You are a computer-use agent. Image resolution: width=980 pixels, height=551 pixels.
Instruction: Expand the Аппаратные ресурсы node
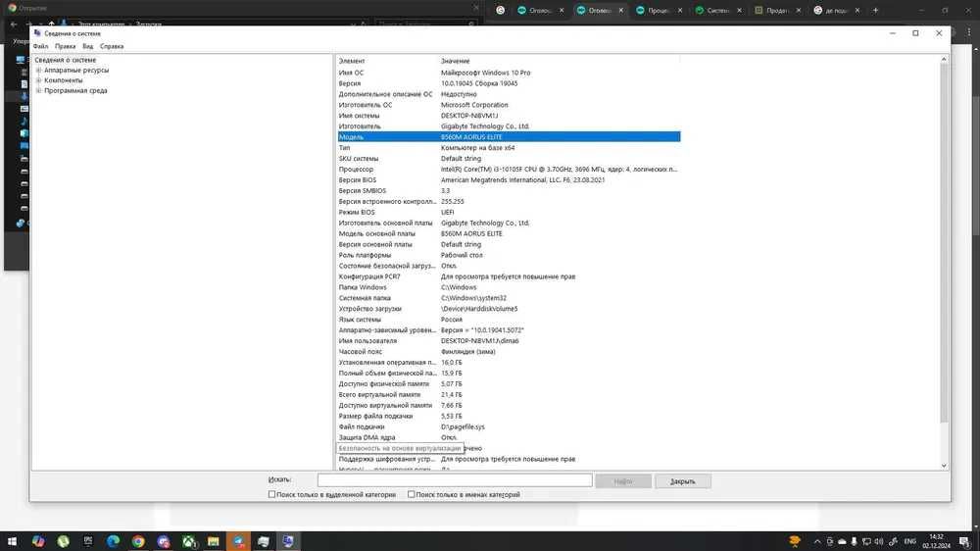click(x=39, y=70)
